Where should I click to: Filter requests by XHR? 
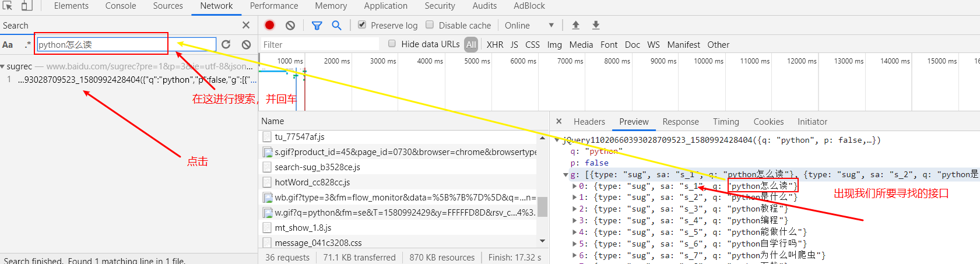point(495,44)
